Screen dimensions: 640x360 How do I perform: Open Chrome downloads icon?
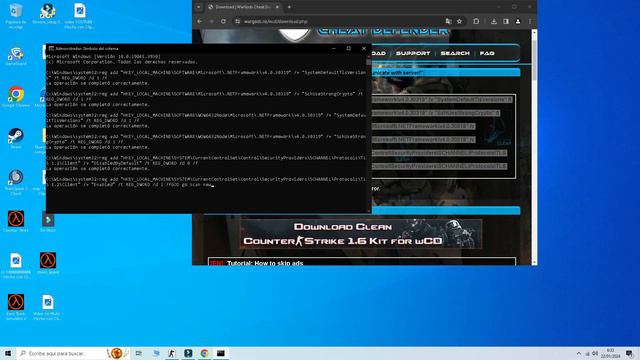click(494, 21)
